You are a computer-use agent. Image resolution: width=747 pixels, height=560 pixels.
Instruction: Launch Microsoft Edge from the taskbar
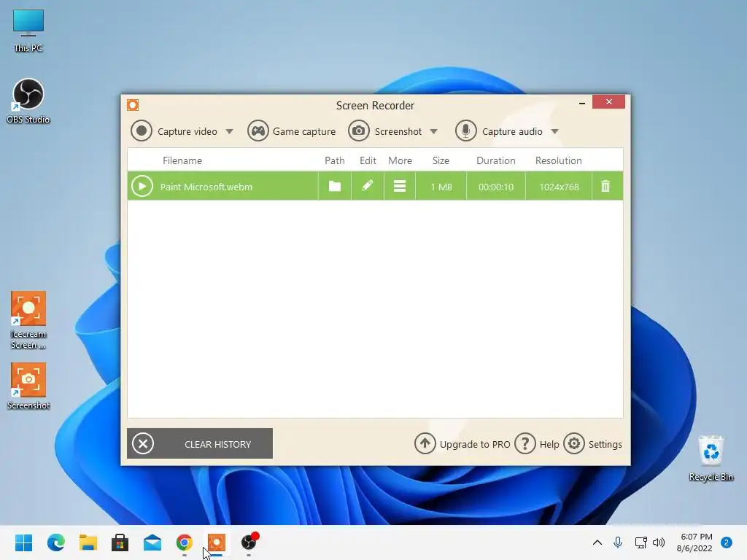pyautogui.click(x=56, y=542)
